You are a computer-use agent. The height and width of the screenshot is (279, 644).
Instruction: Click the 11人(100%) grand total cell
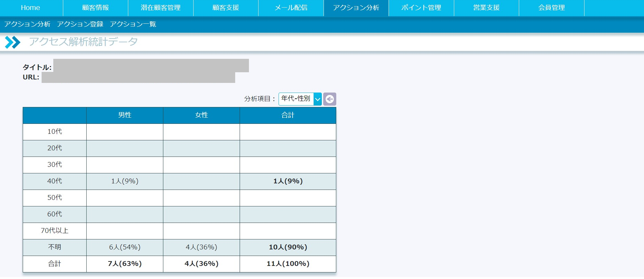click(288, 264)
